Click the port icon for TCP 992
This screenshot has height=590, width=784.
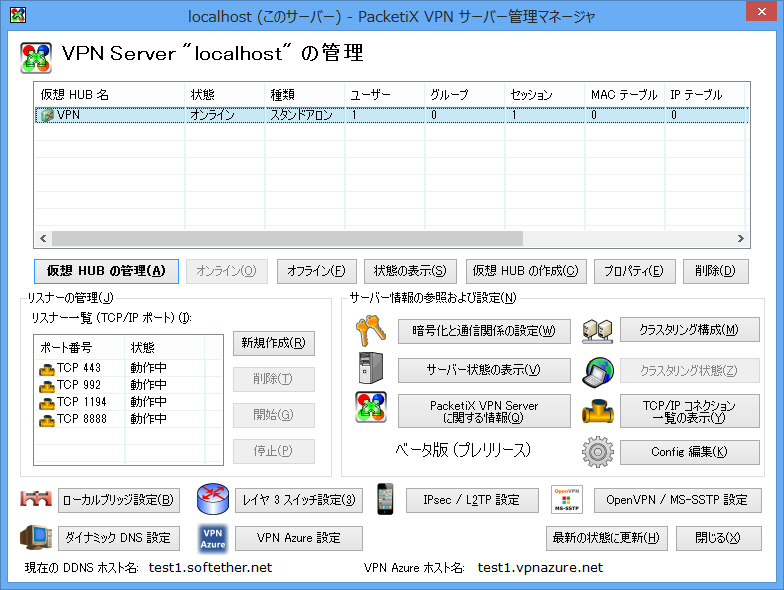(x=46, y=386)
